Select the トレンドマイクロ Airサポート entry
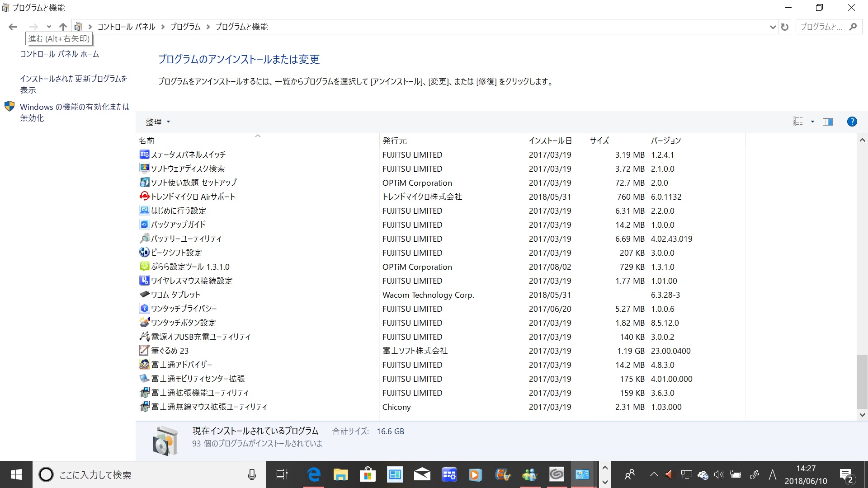 (193, 197)
